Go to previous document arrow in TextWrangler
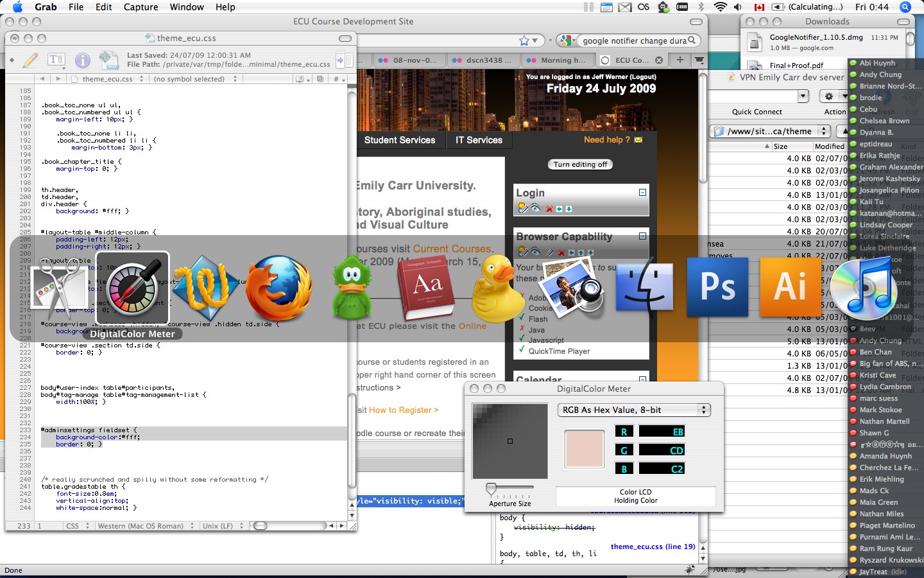Viewport: 924px width, 578px height. click(x=42, y=79)
